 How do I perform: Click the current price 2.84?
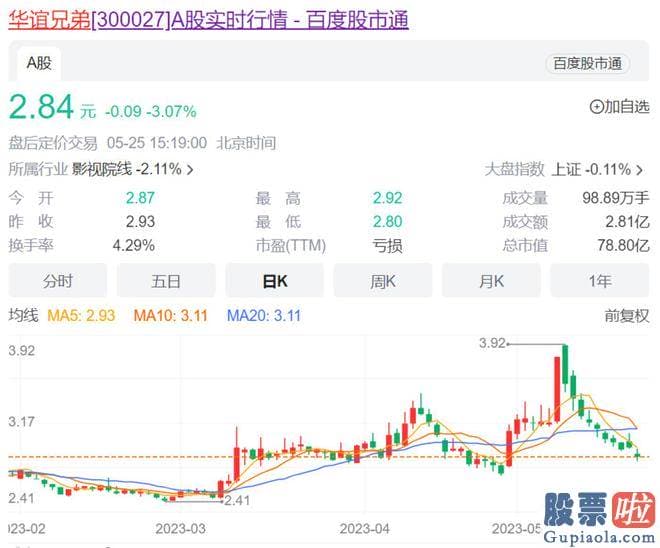click(x=42, y=107)
